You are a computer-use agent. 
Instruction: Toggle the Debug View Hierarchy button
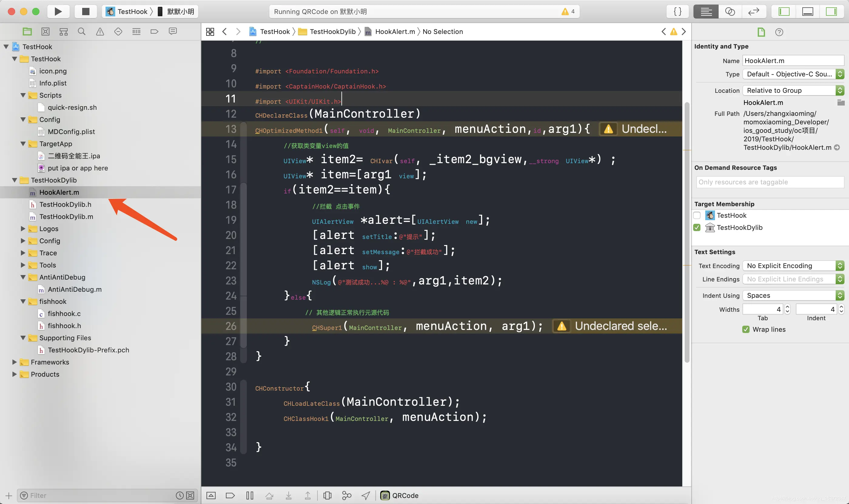point(327,496)
